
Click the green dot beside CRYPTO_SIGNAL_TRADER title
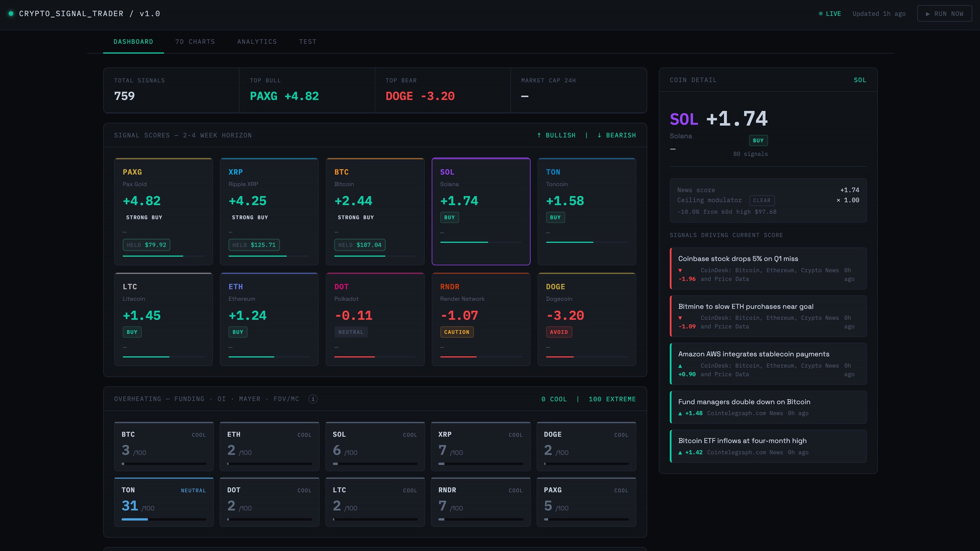(x=11, y=14)
